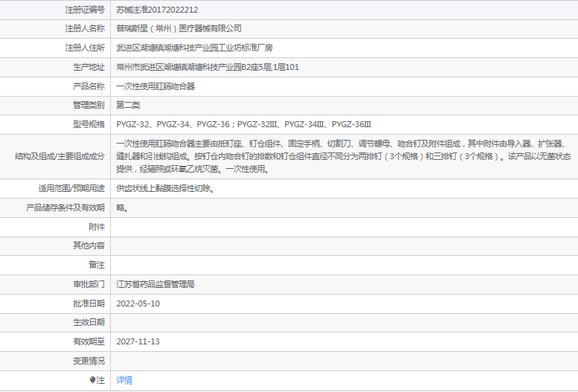Click the 变更情况 label

89,361
